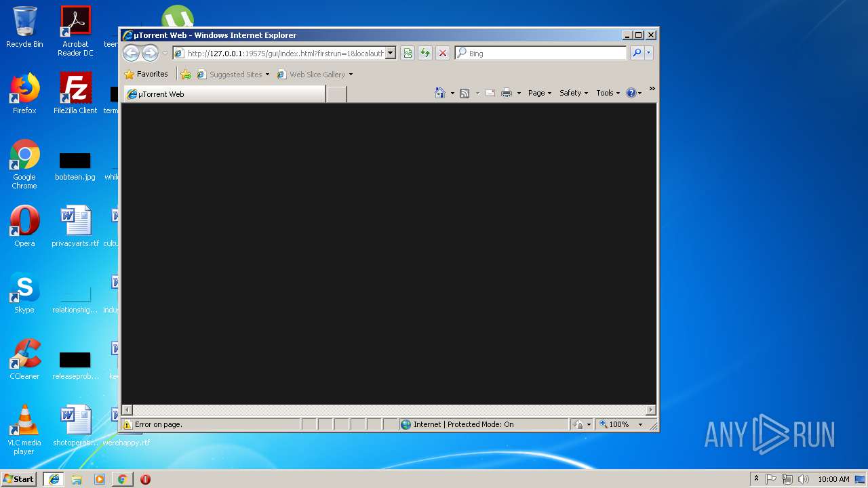Open search provider dropdown arrow
This screenshot has width=868, height=488.
[x=648, y=53]
